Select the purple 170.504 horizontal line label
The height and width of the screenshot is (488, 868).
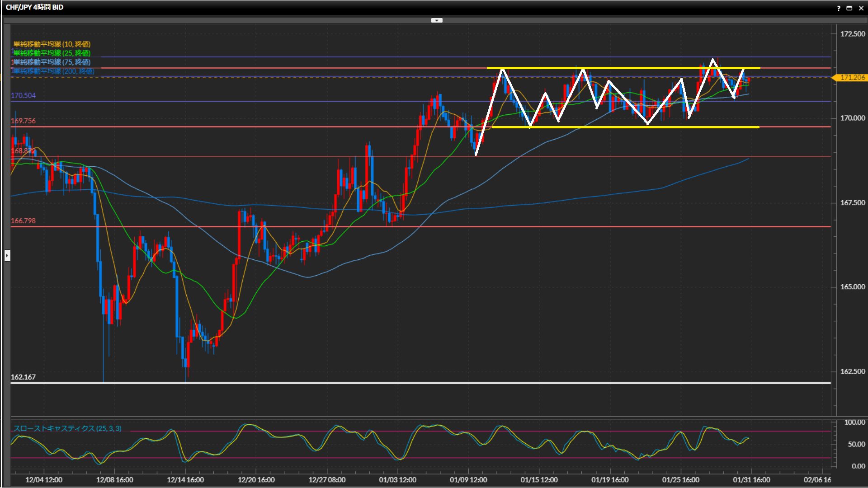[23, 95]
